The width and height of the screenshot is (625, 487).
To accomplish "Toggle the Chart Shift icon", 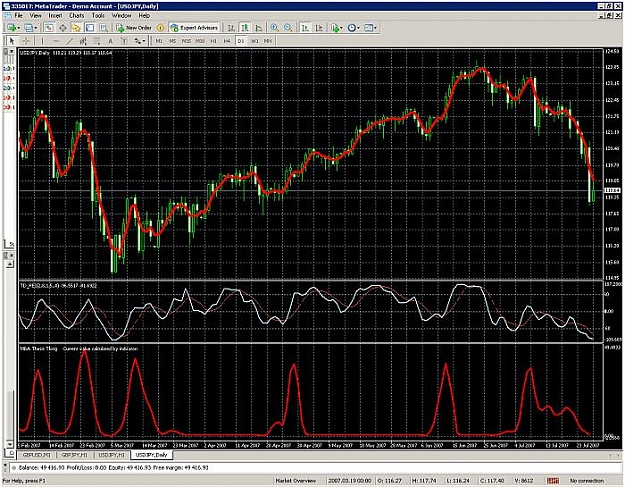I will coord(319,28).
